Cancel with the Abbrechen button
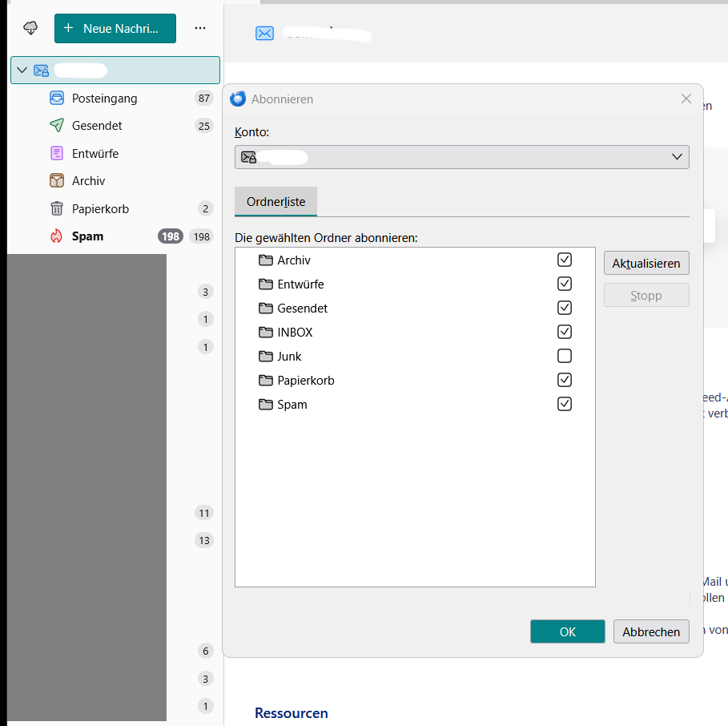 651,631
